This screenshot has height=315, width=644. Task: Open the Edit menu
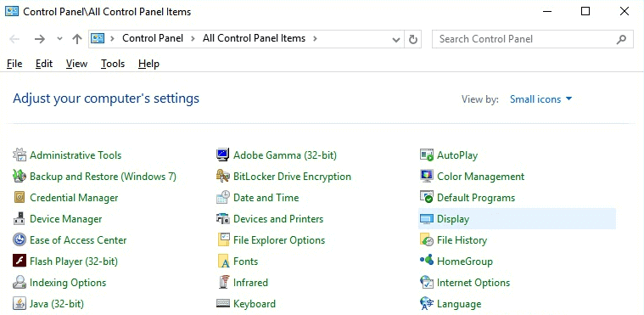44,64
